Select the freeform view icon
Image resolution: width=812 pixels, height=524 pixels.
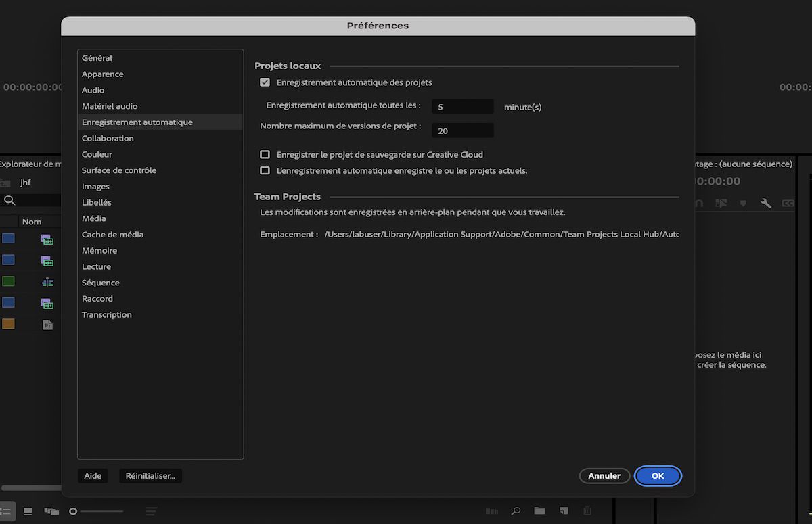pos(51,511)
